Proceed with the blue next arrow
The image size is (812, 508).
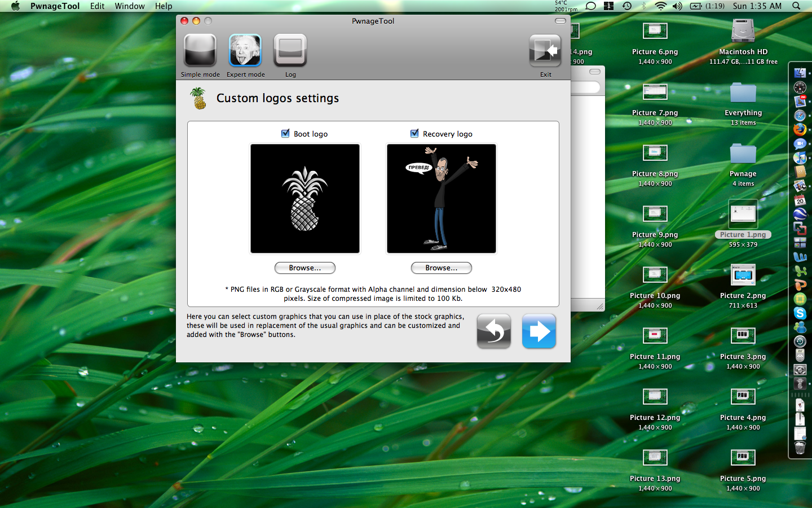point(539,331)
